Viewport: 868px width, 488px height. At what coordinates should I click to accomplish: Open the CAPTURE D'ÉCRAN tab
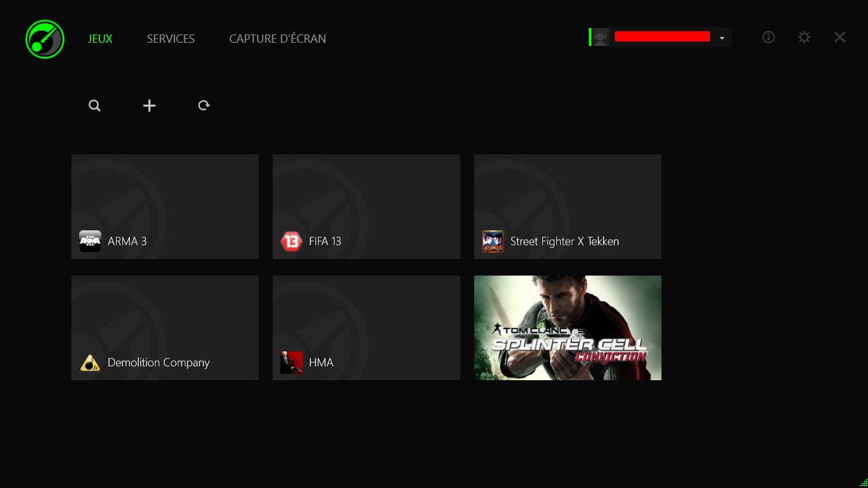pos(278,39)
